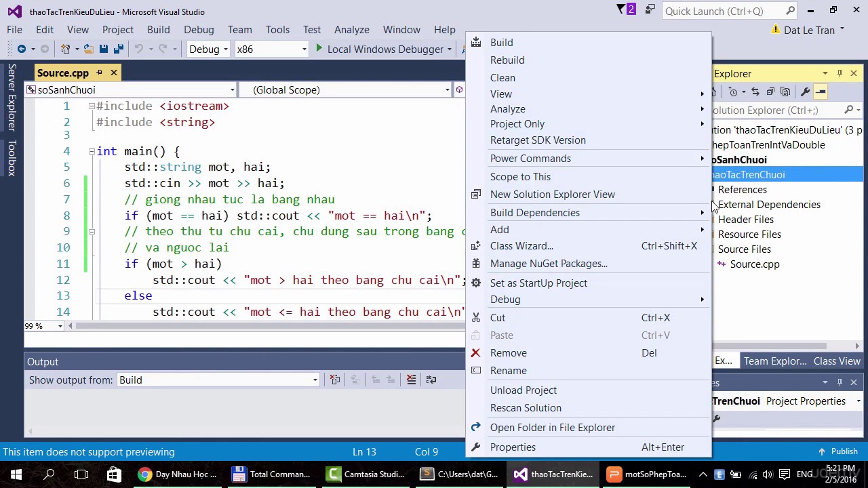Open Windows Store from taskbar
This screenshot has height=488, width=868.
(x=114, y=474)
